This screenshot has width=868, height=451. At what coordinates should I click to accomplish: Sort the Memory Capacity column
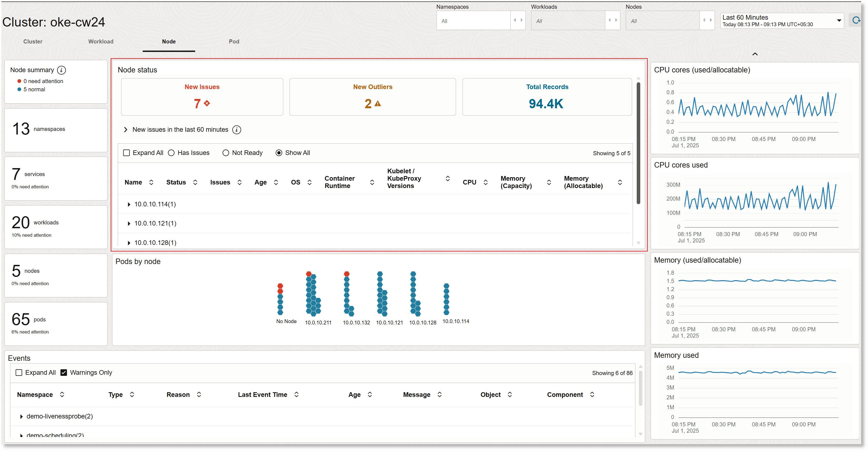click(x=549, y=182)
